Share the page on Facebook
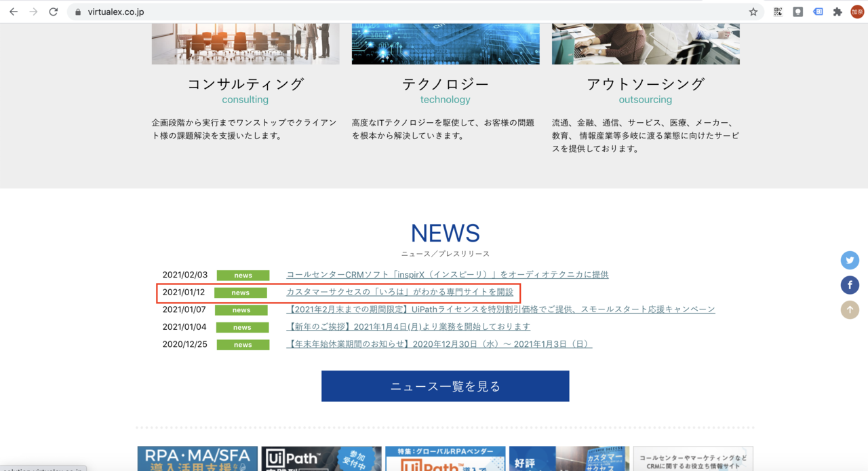Viewport: 868px width, 471px height. [x=850, y=285]
